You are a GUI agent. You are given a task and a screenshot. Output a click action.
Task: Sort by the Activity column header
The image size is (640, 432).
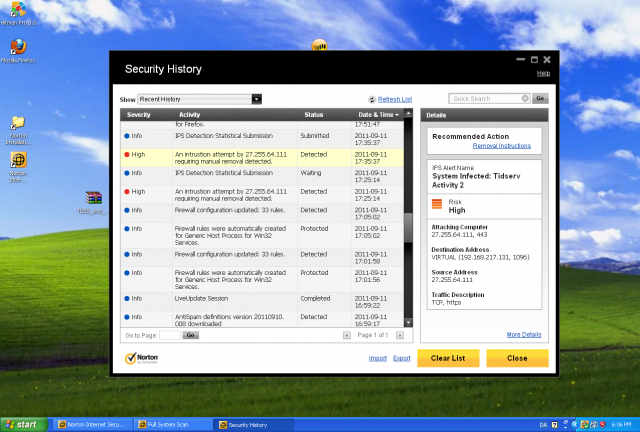(189, 115)
